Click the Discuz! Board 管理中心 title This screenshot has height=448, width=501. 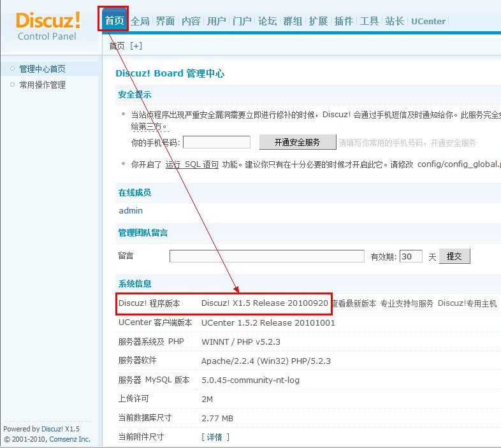[170, 73]
